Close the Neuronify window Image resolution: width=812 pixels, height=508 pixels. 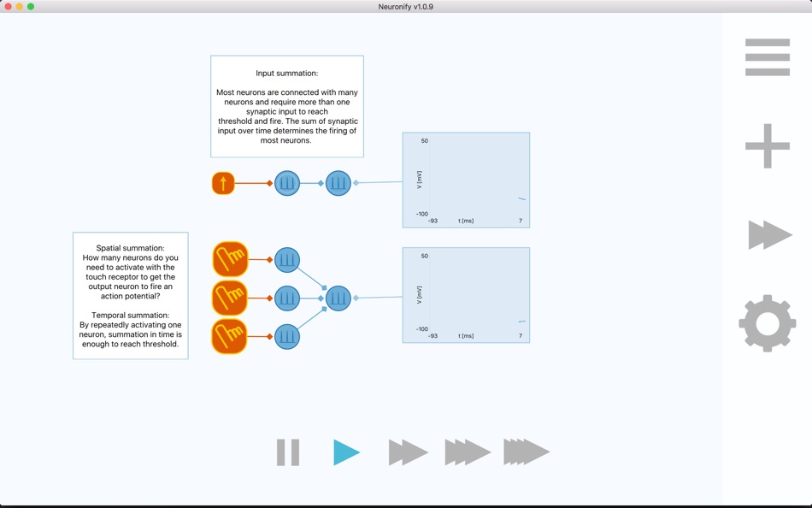(8, 6)
